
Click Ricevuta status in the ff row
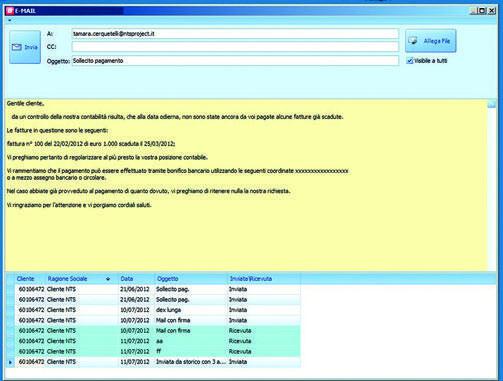point(240,351)
